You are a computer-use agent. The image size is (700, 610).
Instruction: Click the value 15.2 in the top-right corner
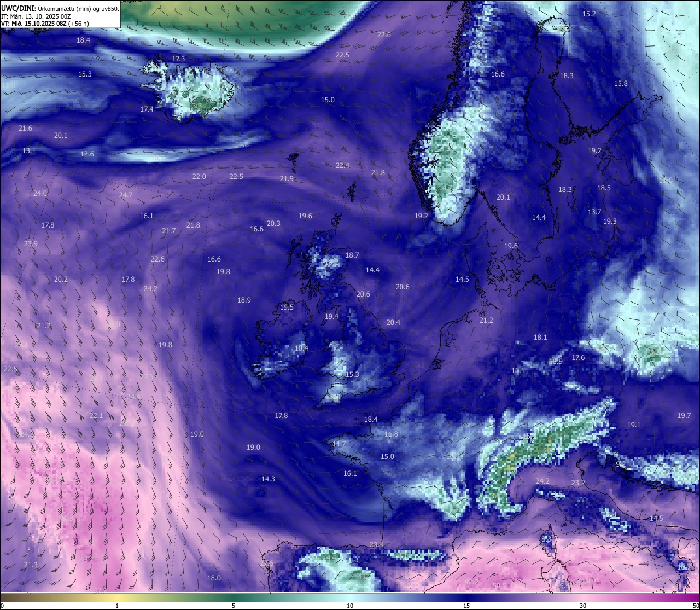589,14
